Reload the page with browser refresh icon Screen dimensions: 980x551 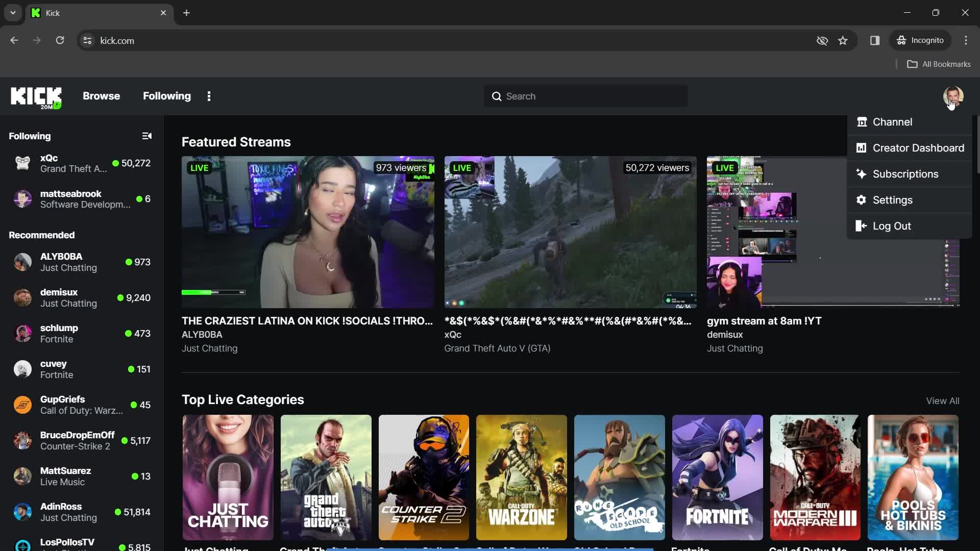(60, 40)
